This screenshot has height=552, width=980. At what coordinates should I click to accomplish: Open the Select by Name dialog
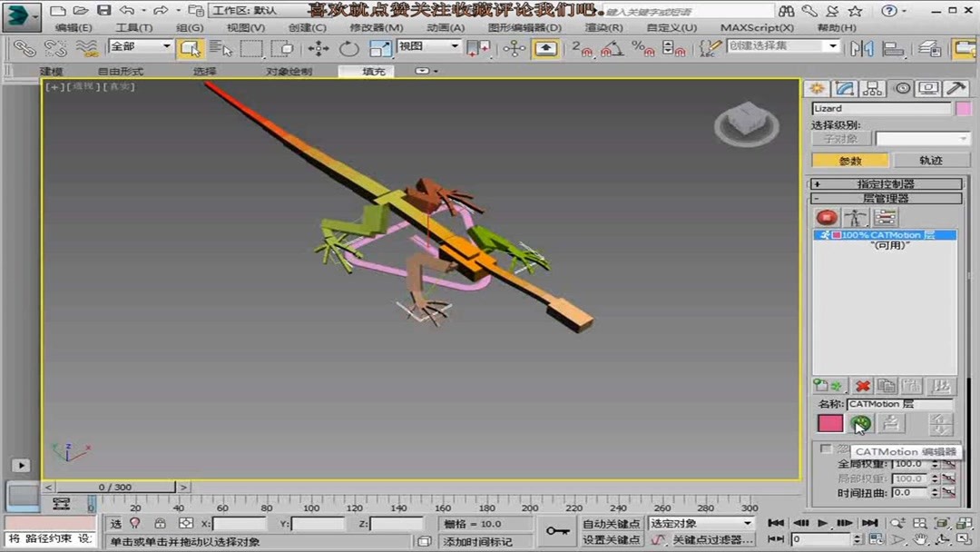(221, 47)
